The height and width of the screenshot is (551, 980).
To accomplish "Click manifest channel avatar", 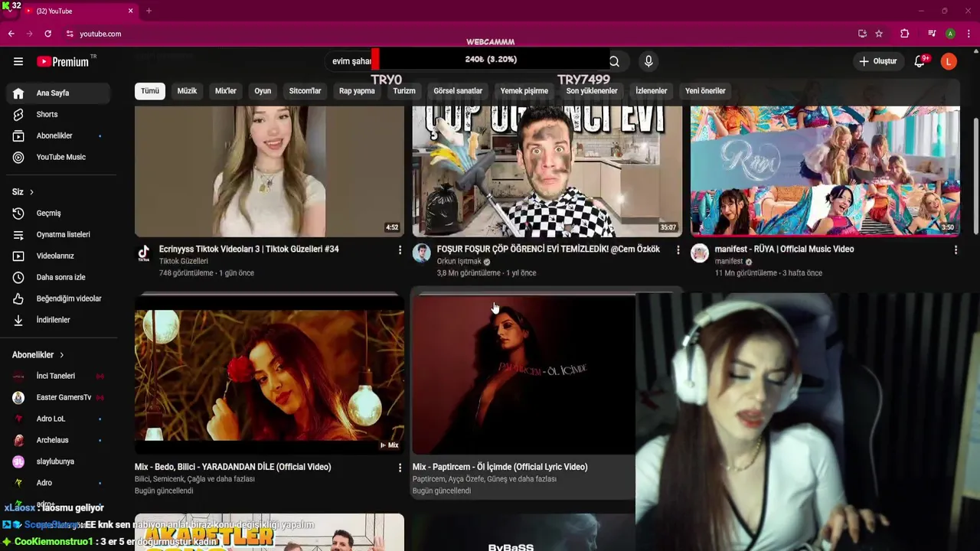I will tap(700, 254).
